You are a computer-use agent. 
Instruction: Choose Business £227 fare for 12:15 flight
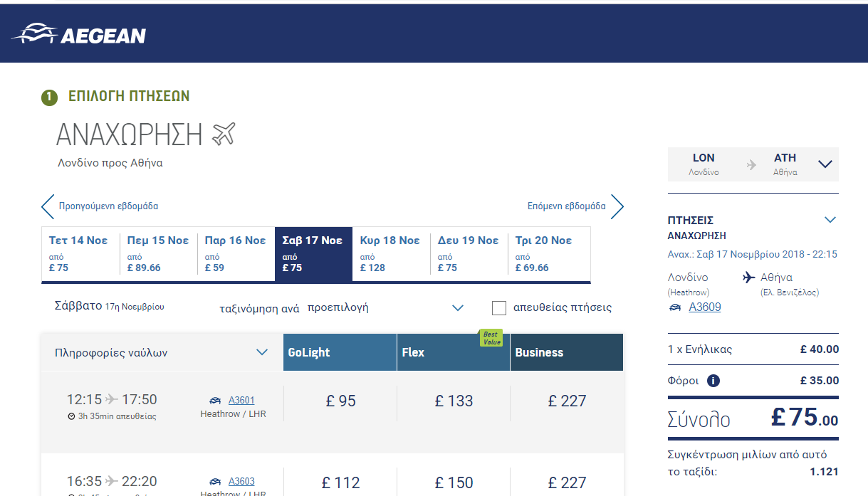click(x=567, y=401)
